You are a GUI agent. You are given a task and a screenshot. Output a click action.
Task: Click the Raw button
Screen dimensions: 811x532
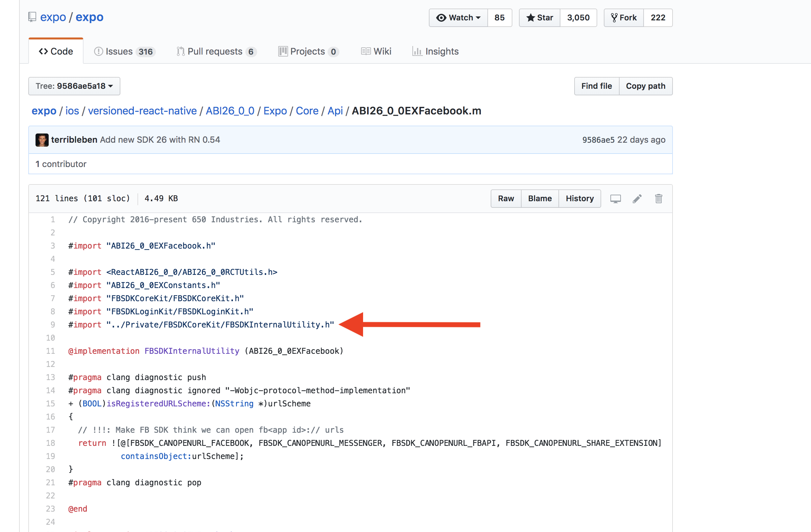(x=506, y=199)
